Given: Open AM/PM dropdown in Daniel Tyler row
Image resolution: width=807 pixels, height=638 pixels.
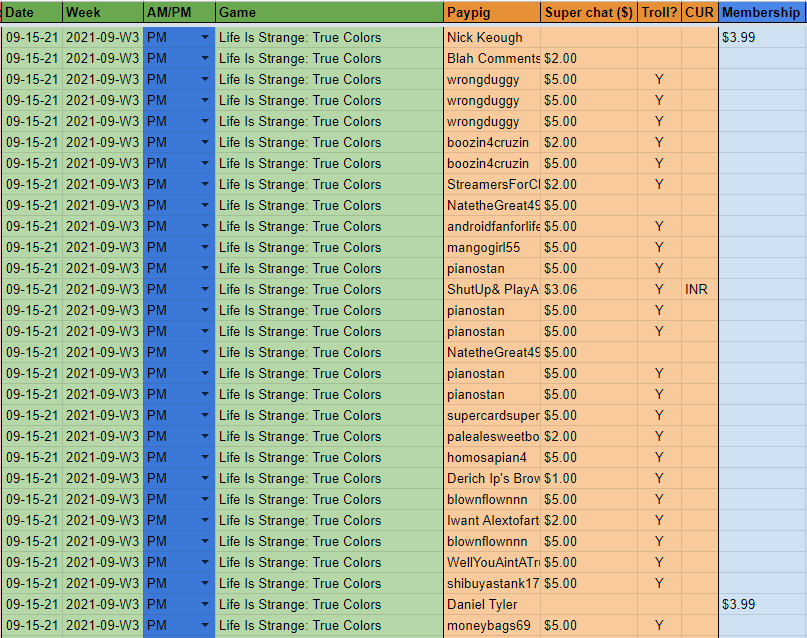Looking at the screenshot, I should [205, 605].
